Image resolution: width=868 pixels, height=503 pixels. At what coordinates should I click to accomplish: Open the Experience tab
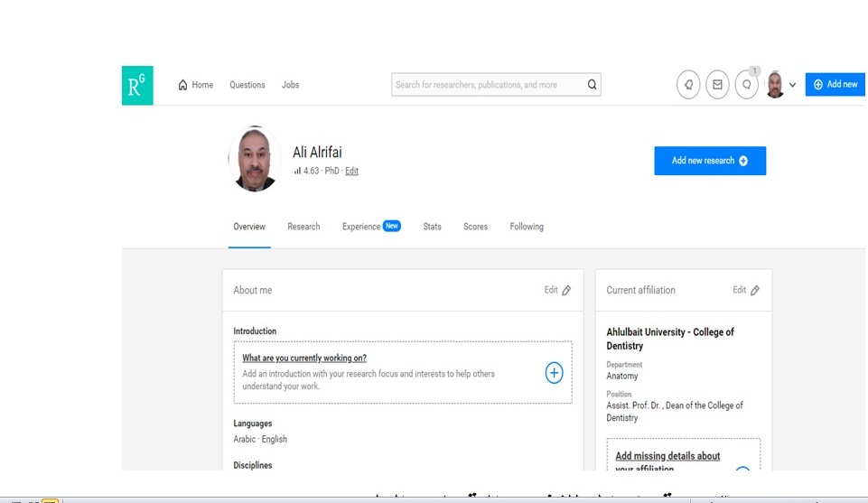tap(361, 227)
